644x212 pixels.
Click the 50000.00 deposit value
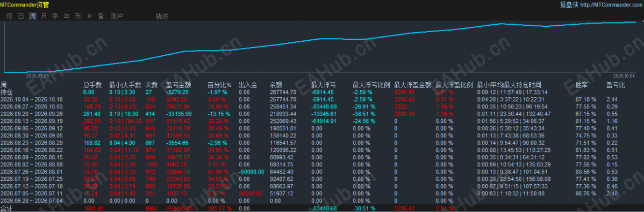(251, 193)
